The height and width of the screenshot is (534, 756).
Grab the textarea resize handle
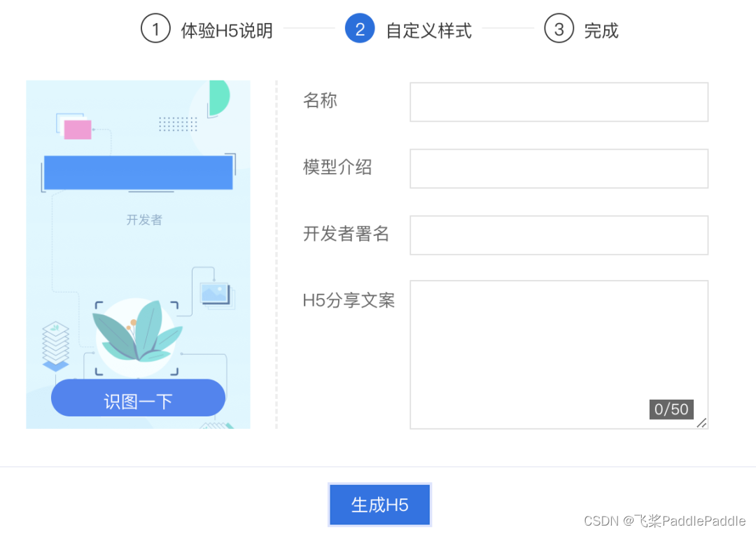[x=701, y=422]
